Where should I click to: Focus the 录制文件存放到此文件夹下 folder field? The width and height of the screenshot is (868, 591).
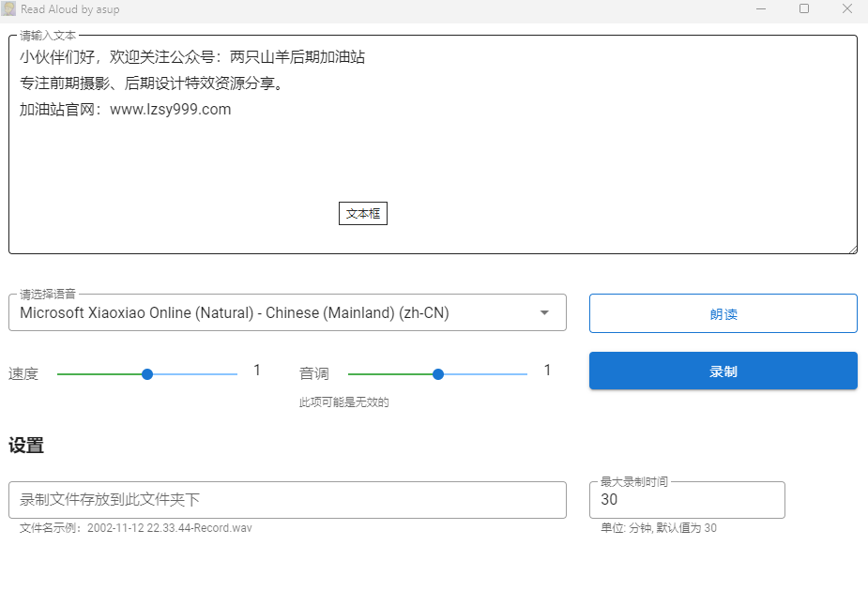287,500
